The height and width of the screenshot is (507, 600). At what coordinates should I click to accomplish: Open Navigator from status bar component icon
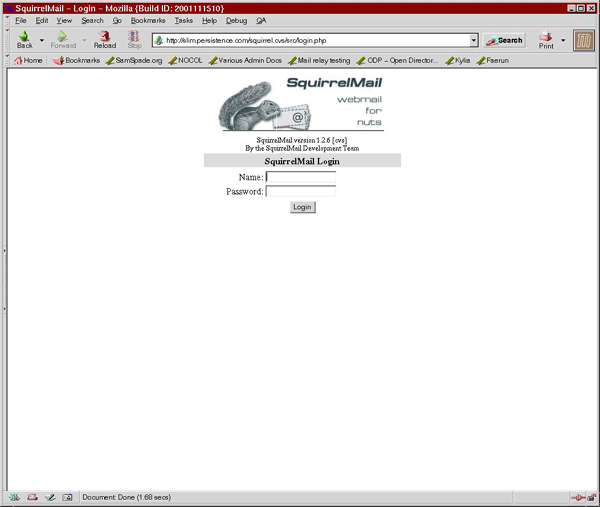14,497
